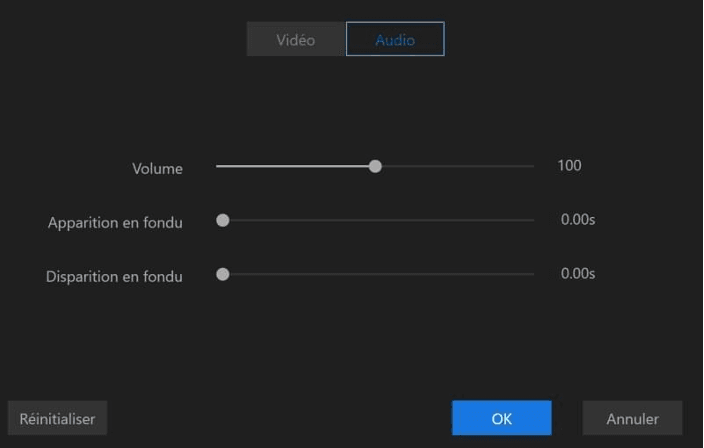Click the middle of Apparition en fondu track
704x448 pixels.
pos(378,220)
